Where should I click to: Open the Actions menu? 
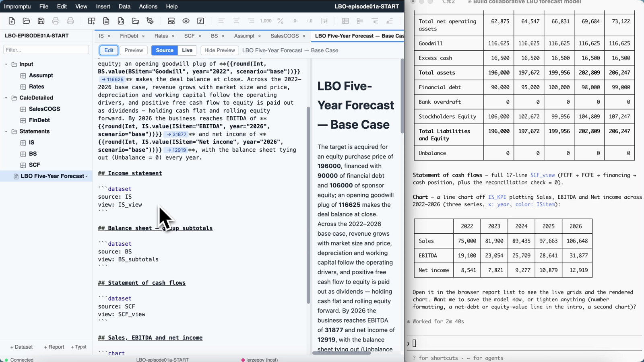pos(148,6)
